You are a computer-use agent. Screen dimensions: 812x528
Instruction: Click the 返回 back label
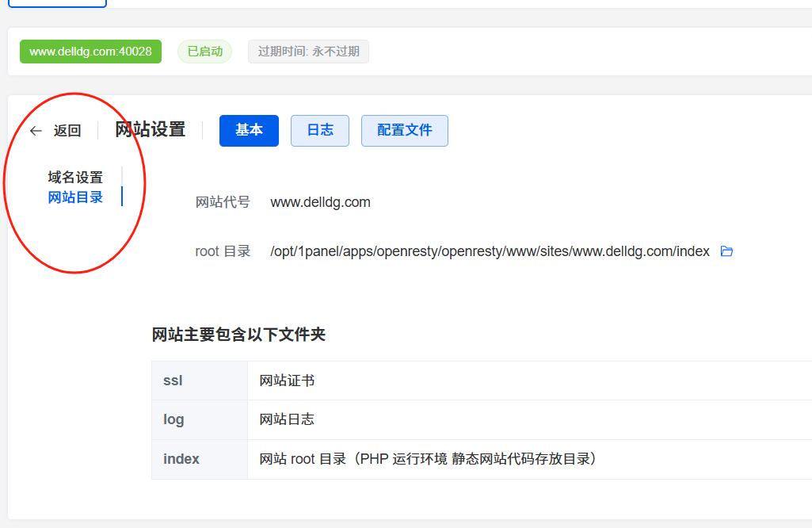[x=67, y=131]
